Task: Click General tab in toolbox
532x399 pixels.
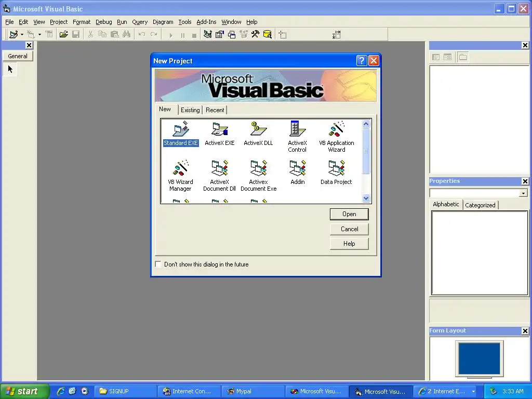Action: pyautogui.click(x=18, y=56)
